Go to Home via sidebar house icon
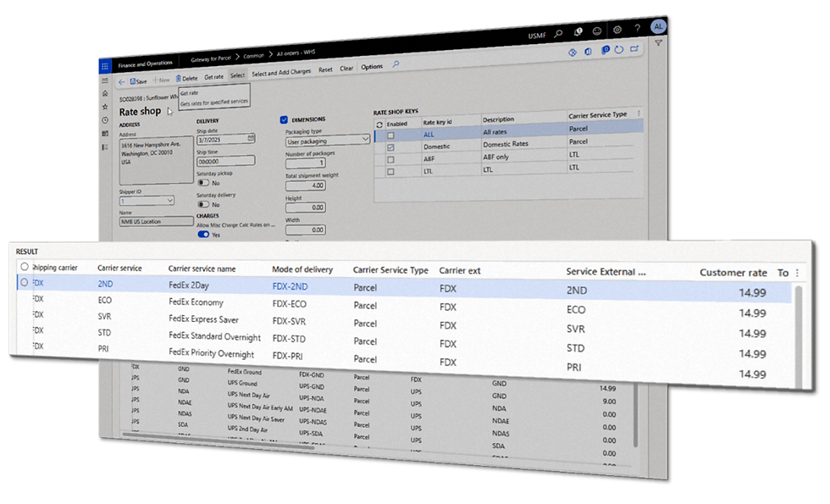The width and height of the screenshot is (830, 504). [x=105, y=93]
